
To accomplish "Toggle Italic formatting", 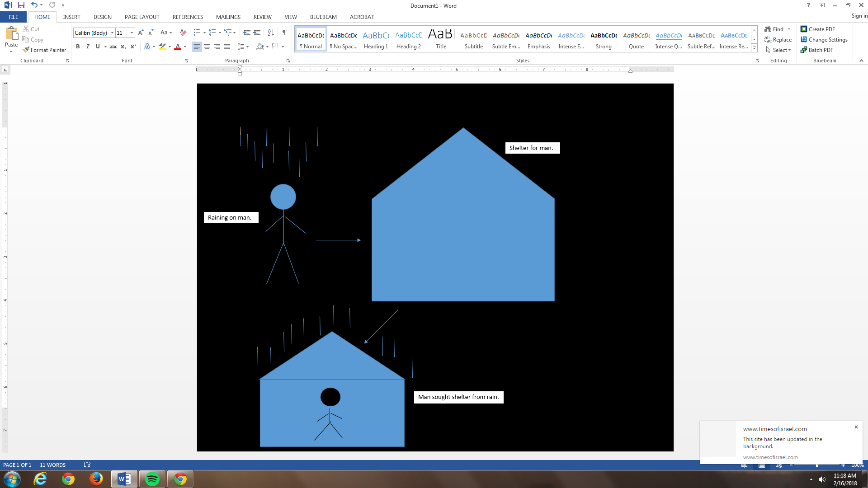I will (88, 47).
